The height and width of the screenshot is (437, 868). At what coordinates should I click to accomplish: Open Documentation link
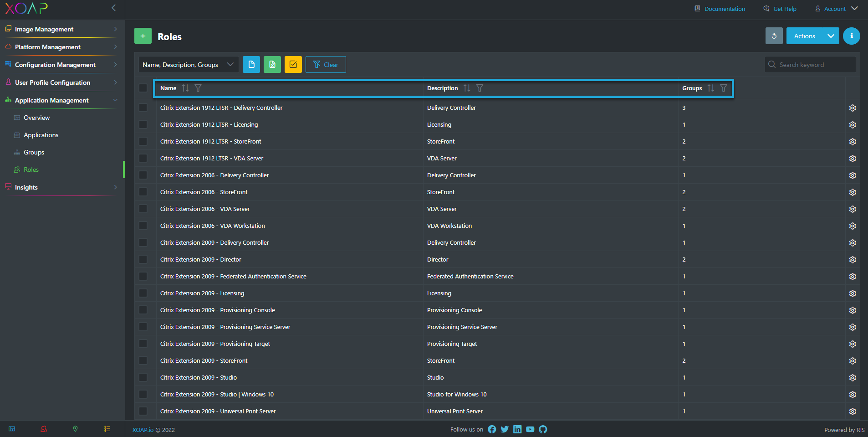720,9
